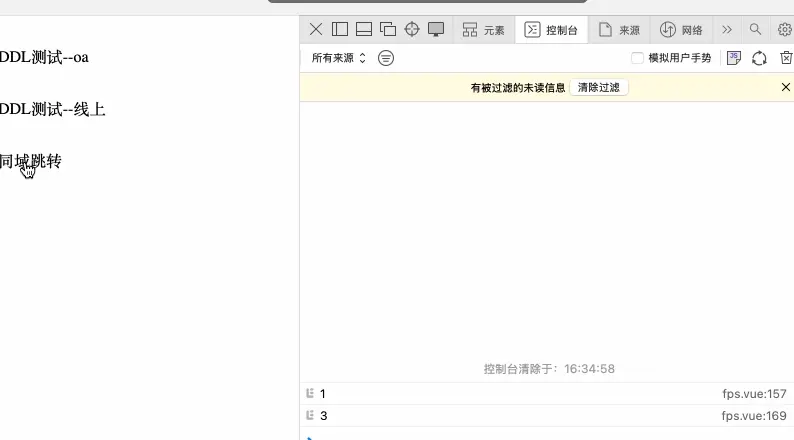Open source link fps.vue:157
794x440 pixels.
tap(754, 394)
